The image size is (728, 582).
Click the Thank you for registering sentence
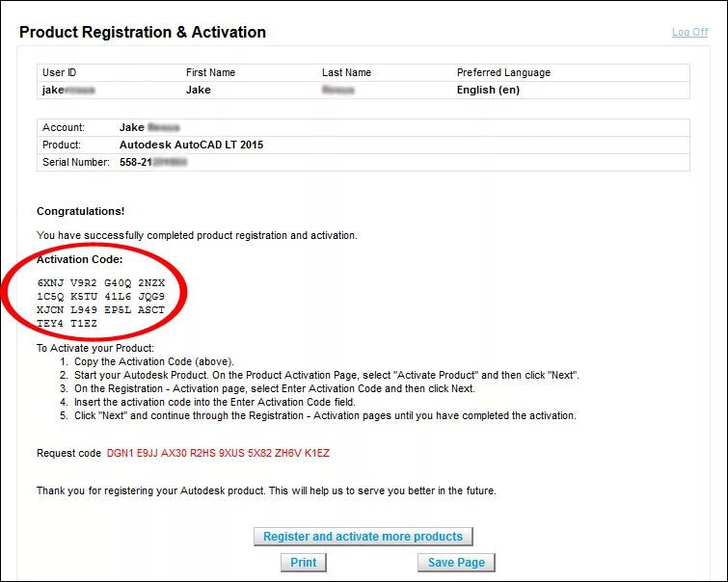coord(266,490)
